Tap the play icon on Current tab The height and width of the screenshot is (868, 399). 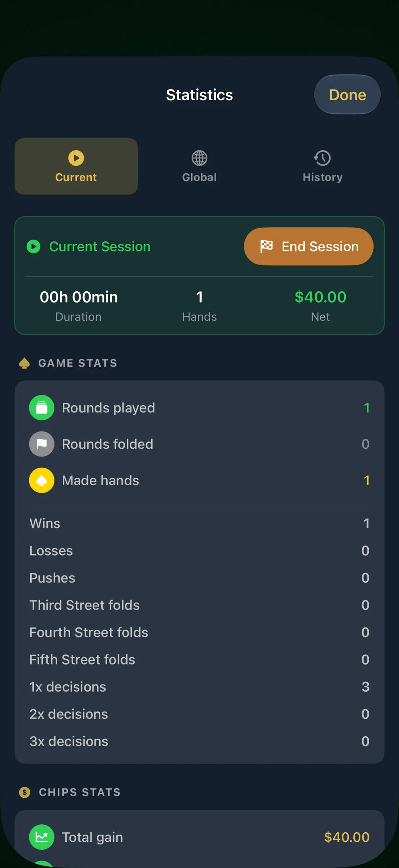click(76, 158)
